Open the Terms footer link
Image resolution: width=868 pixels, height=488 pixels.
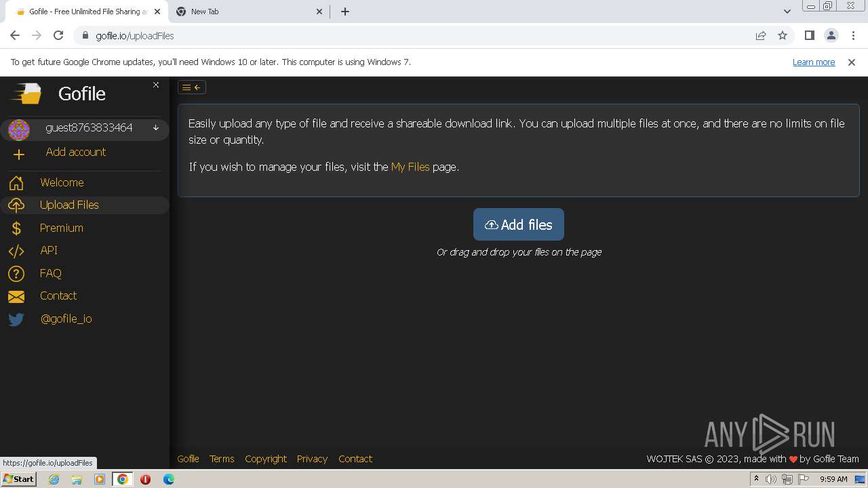tap(222, 459)
